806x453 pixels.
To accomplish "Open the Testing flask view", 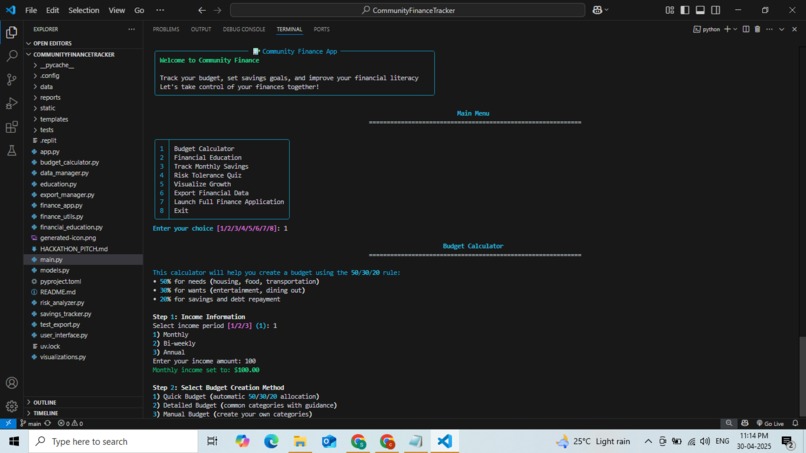I will click(11, 150).
